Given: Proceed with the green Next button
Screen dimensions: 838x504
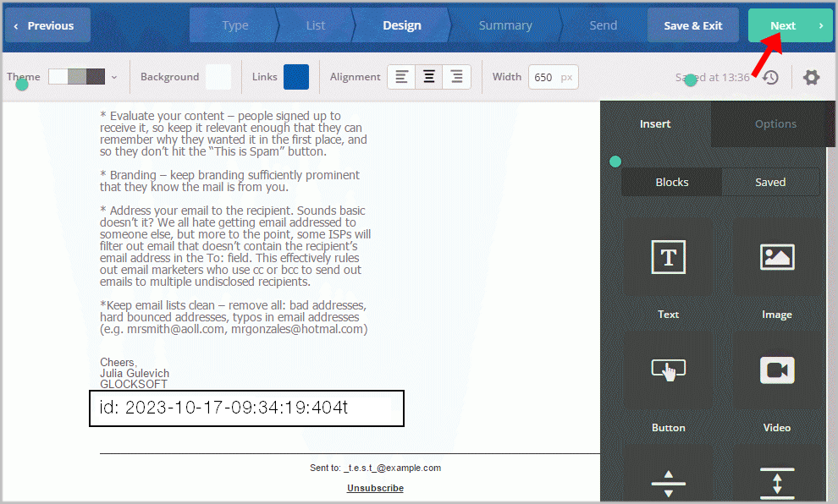Looking at the screenshot, I should pyautogui.click(x=790, y=25).
